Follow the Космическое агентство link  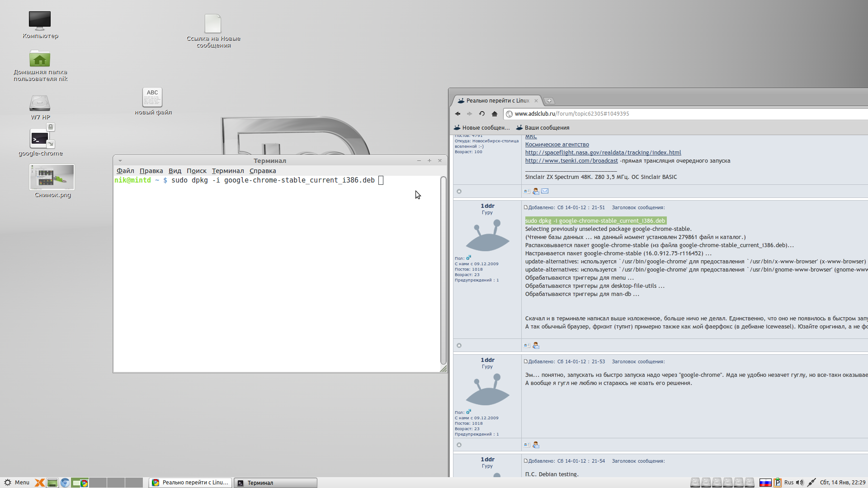[557, 145]
